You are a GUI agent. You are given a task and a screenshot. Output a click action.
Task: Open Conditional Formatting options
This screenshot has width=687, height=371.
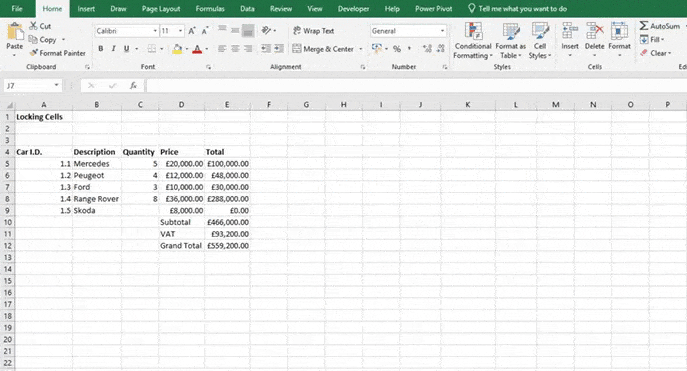pyautogui.click(x=473, y=41)
